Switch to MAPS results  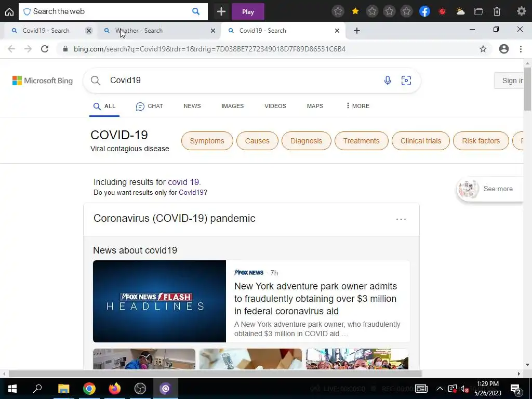(315, 106)
